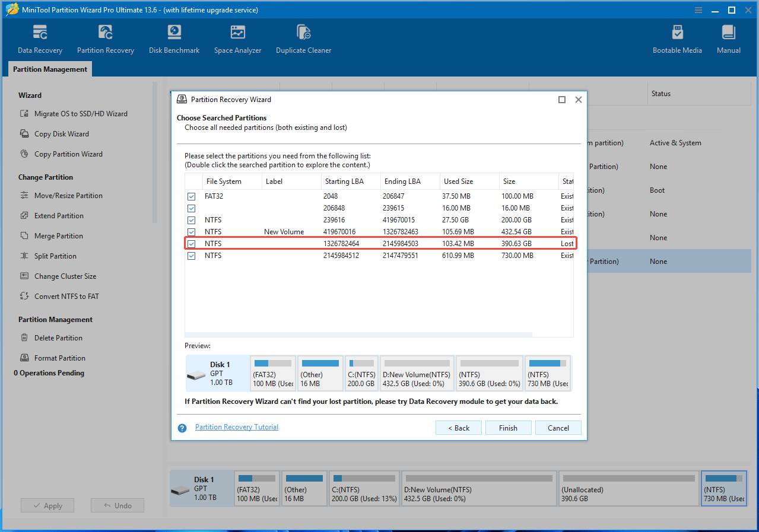Launch the Copy Partition Wizard
Screen dimensions: 759x532
tap(61, 154)
